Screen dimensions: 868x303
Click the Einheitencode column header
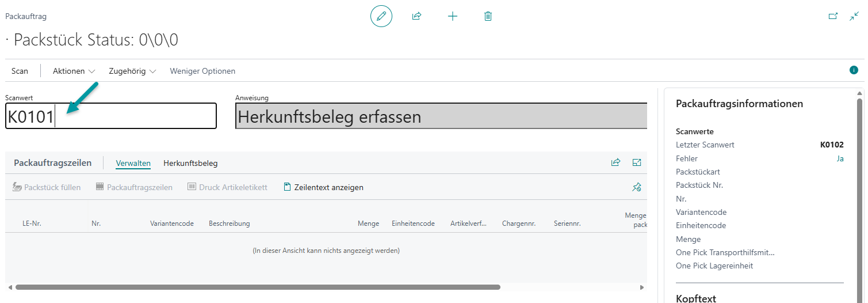click(413, 224)
